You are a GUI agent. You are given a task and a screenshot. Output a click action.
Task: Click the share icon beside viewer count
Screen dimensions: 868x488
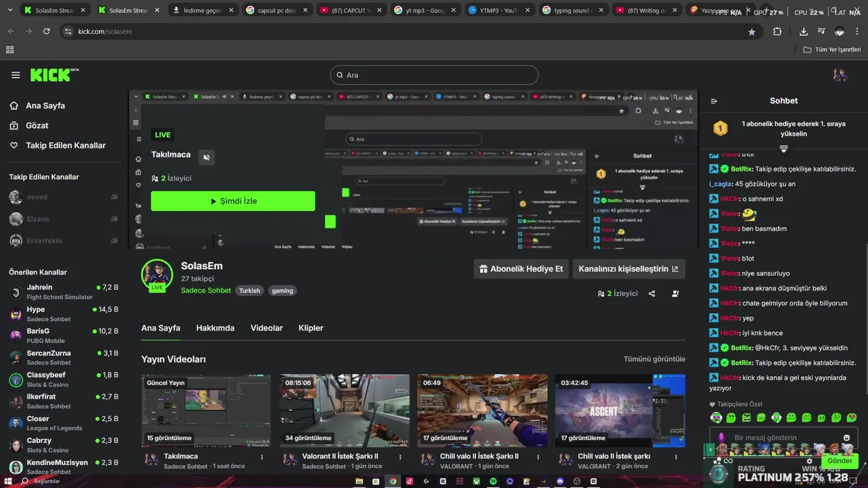(x=652, y=293)
